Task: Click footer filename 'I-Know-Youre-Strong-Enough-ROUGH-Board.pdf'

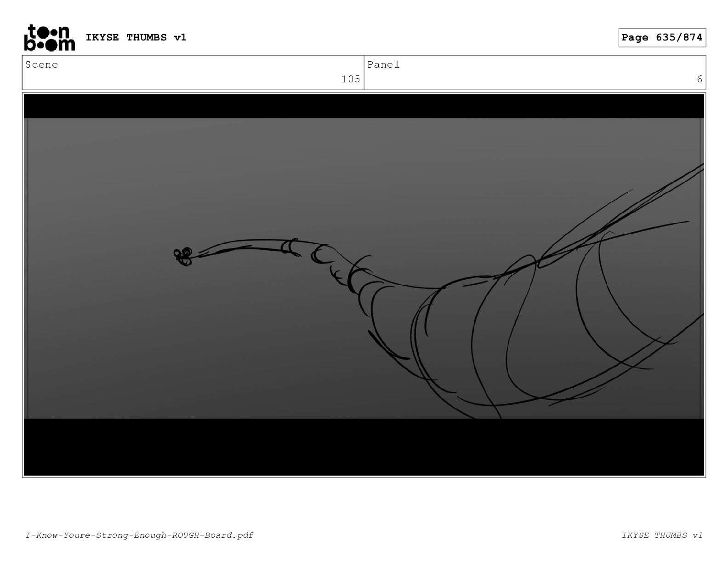Action: (x=139, y=535)
